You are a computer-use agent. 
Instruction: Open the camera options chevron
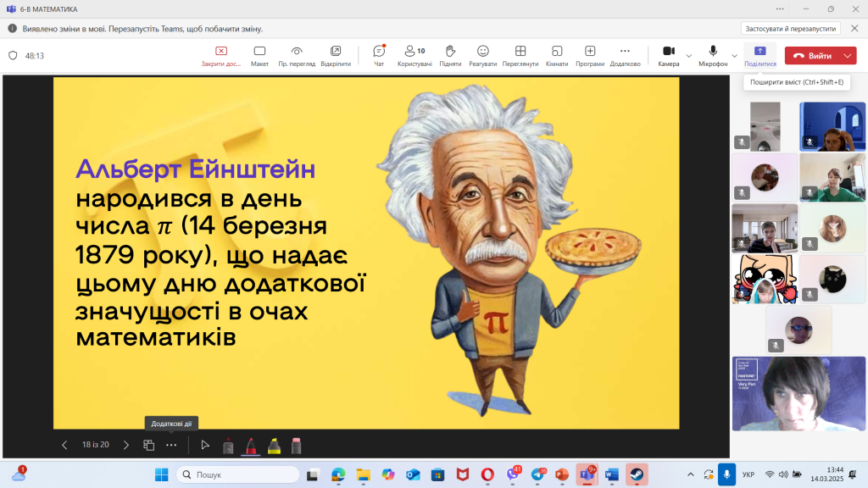tap(689, 54)
